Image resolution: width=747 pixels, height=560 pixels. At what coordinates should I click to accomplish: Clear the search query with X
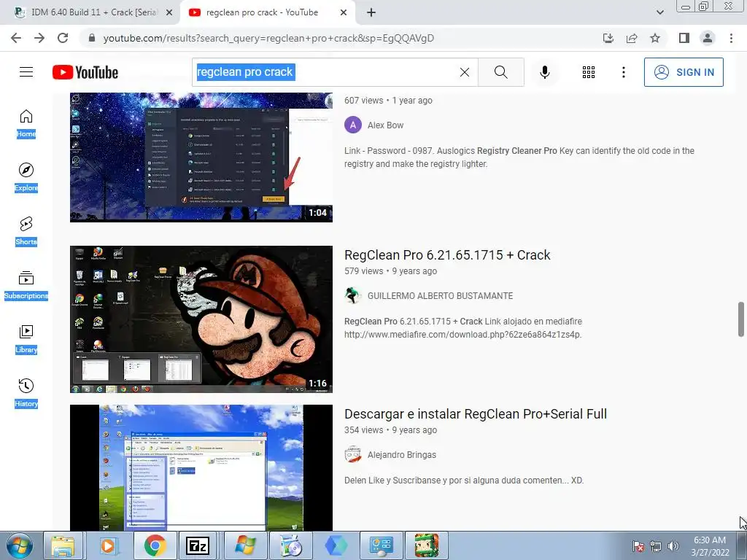(x=465, y=72)
